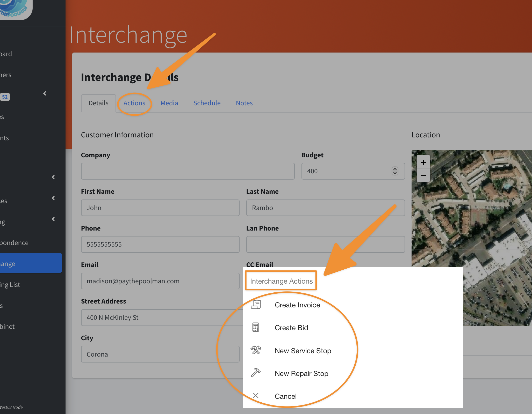Image resolution: width=532 pixels, height=414 pixels.
Task: Click the First Name field containing John
Action: pyautogui.click(x=160, y=208)
